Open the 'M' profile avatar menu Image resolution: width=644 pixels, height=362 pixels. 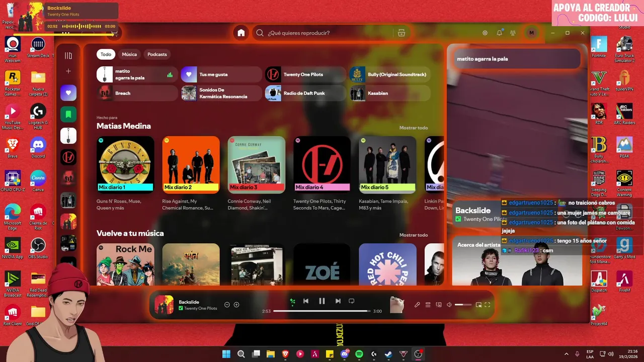click(531, 33)
